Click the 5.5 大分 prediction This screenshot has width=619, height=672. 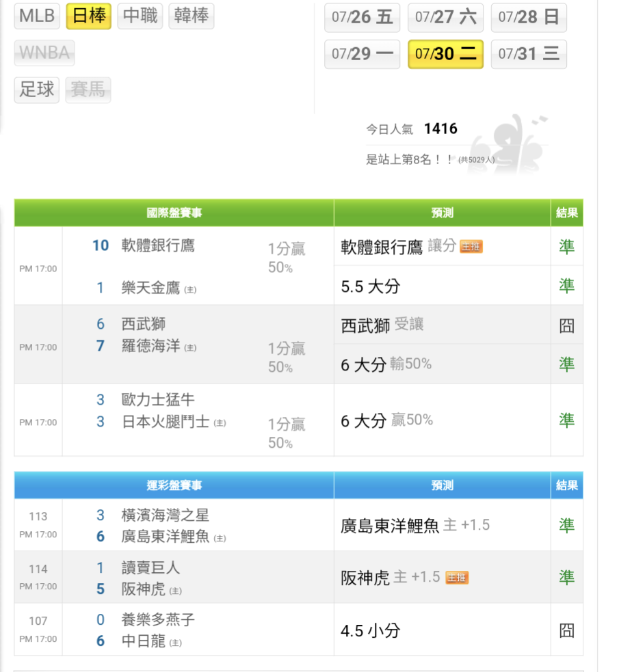(370, 286)
